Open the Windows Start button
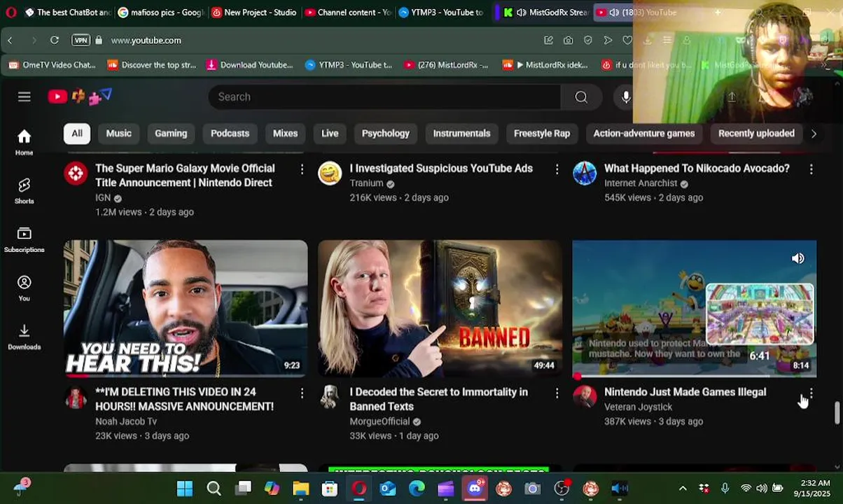Viewport: 843px width, 504px height. (x=185, y=489)
